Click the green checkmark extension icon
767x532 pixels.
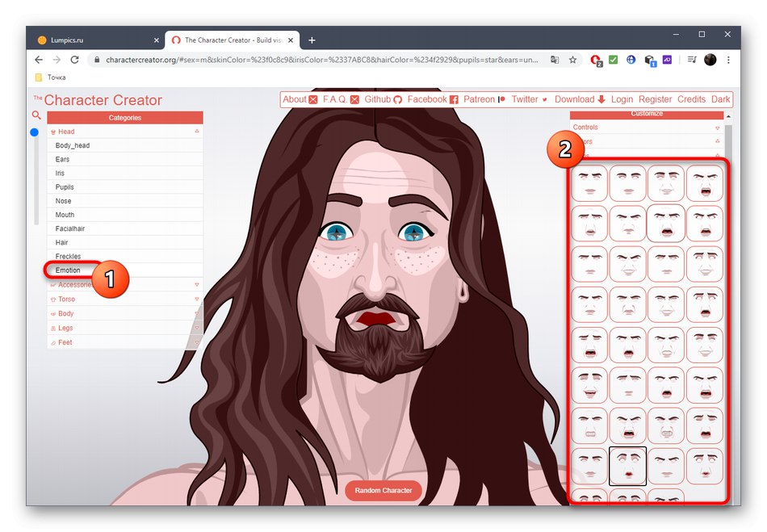point(614,60)
